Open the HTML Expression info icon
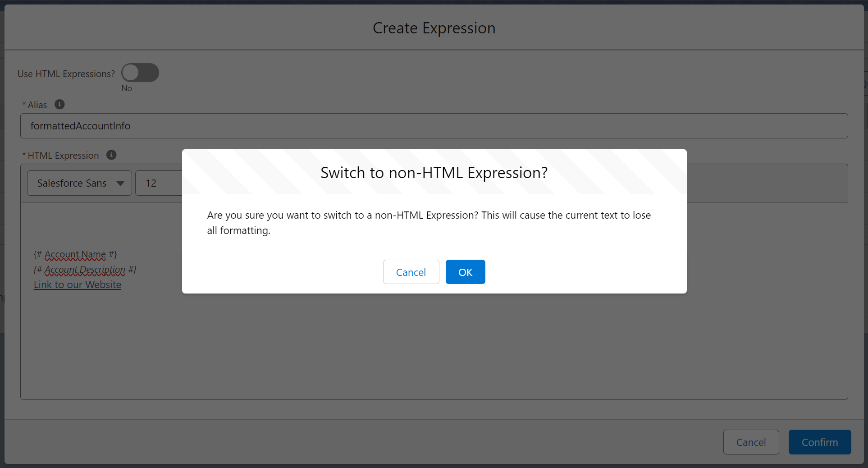 [x=111, y=155]
